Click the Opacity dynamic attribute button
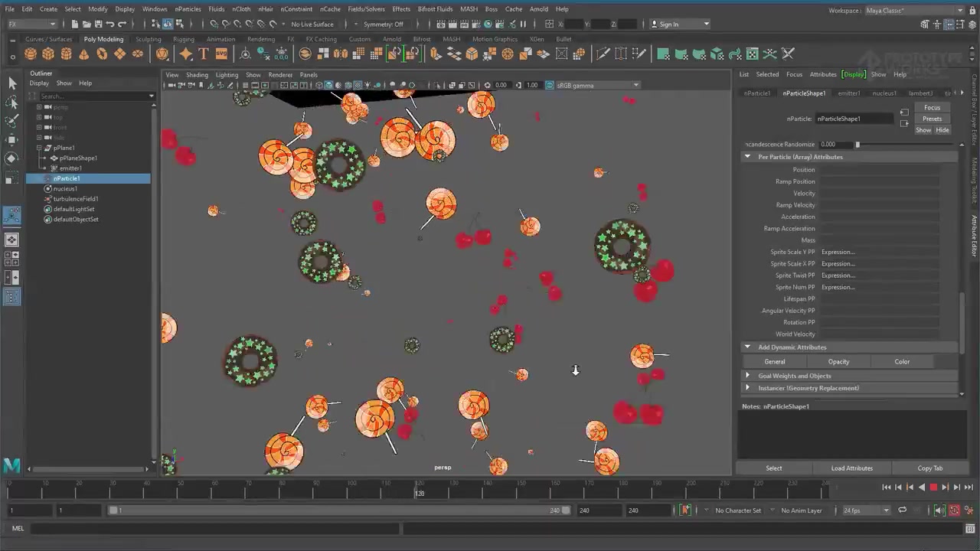980x551 pixels. click(x=838, y=362)
